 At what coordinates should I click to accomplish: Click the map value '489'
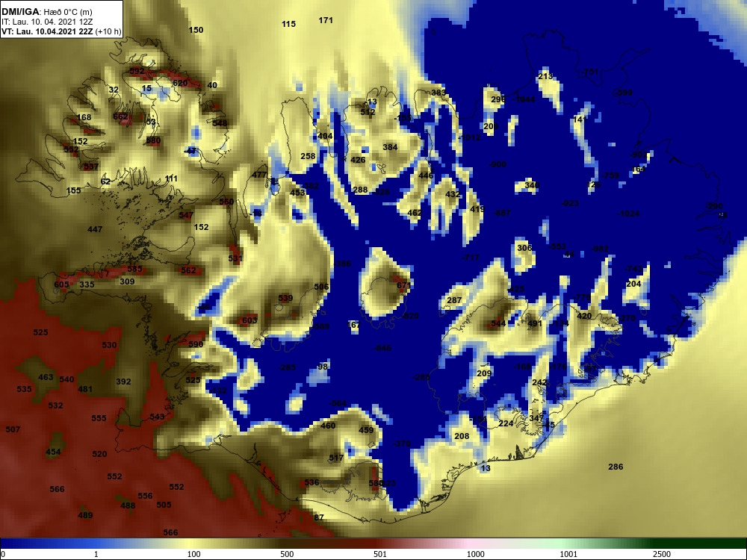[x=85, y=515]
